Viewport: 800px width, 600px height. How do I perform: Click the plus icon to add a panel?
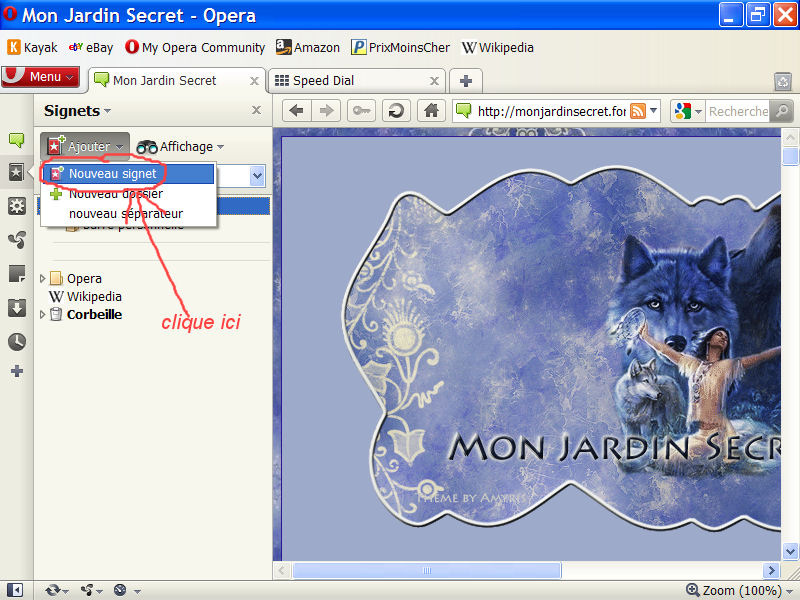16,371
